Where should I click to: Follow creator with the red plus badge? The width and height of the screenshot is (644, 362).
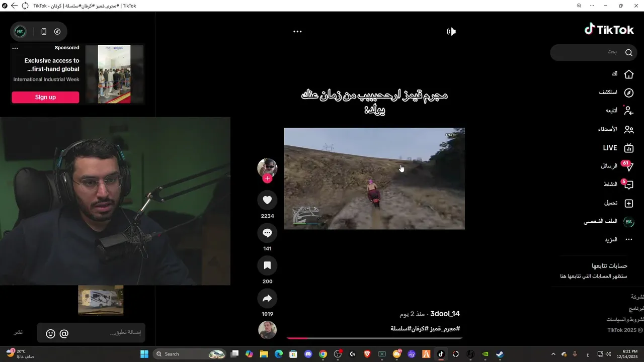click(267, 178)
